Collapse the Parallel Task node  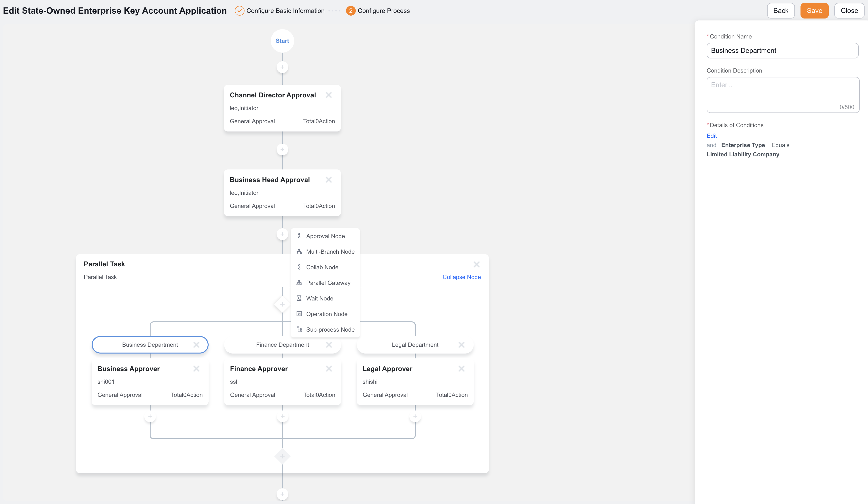462,277
